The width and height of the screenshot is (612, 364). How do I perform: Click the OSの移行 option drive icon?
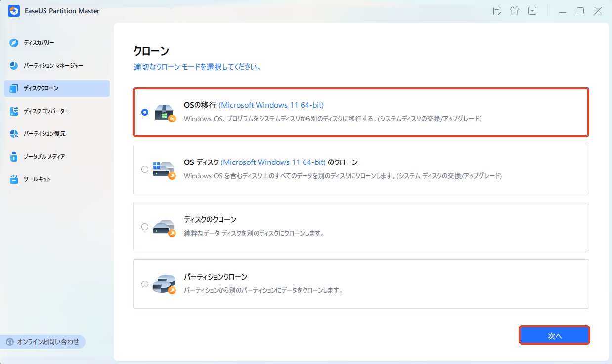pos(164,113)
